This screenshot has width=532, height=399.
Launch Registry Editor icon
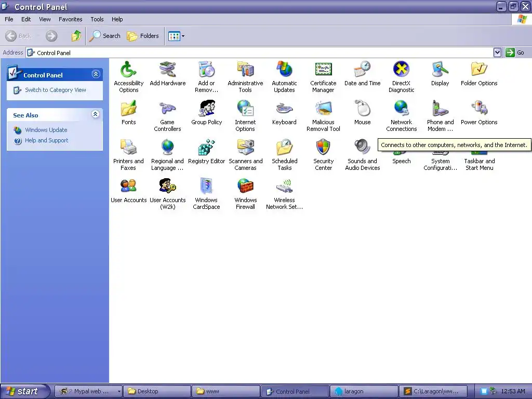[207, 148]
